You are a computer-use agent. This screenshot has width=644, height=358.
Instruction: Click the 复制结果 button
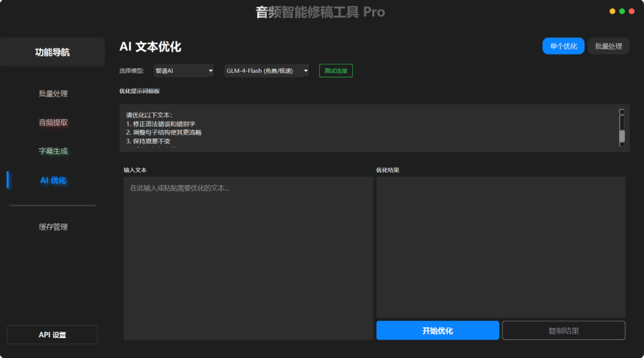pyautogui.click(x=563, y=330)
